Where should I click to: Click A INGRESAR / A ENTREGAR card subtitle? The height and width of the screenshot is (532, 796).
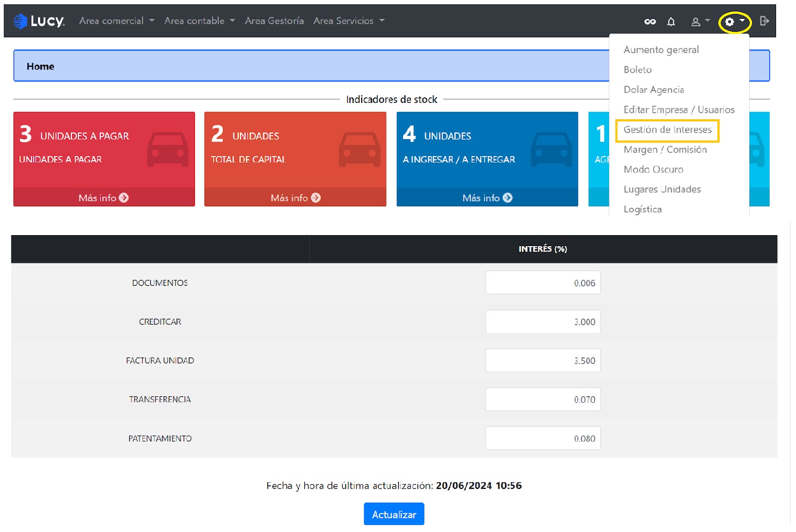coord(459,160)
